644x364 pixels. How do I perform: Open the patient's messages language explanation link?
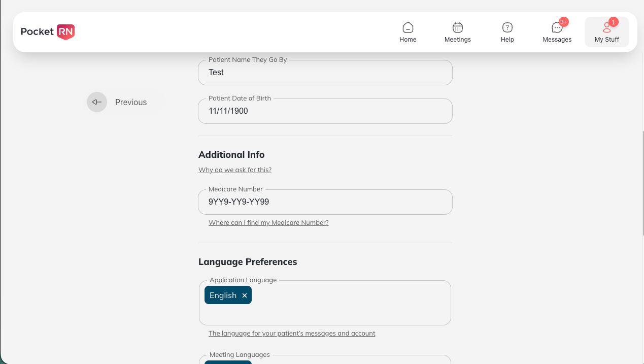(x=292, y=334)
